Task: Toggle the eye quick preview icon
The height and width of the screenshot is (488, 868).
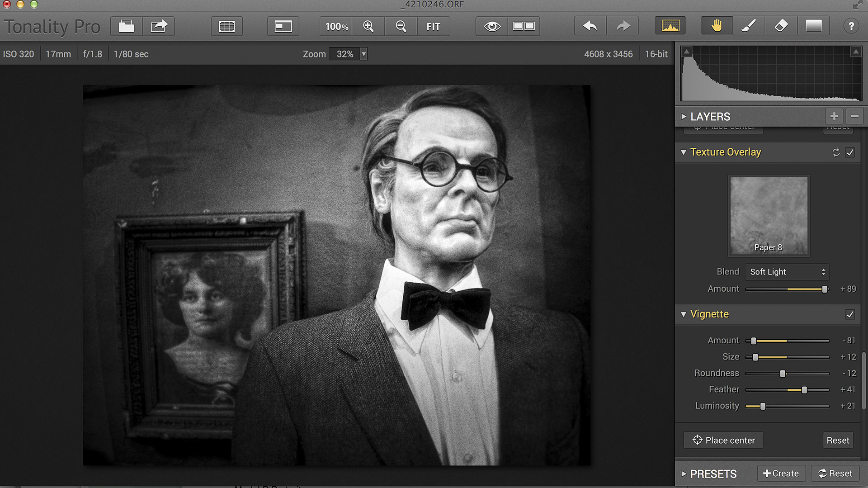Action: coord(492,26)
